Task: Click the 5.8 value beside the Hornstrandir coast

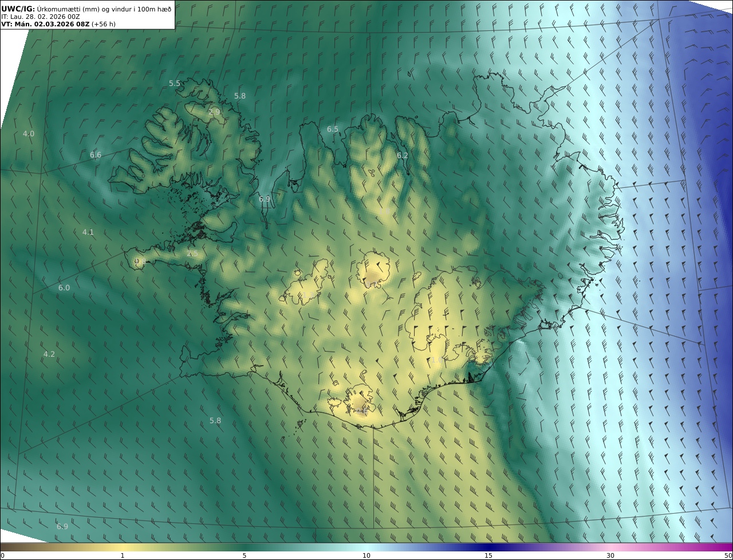Action: pos(240,96)
